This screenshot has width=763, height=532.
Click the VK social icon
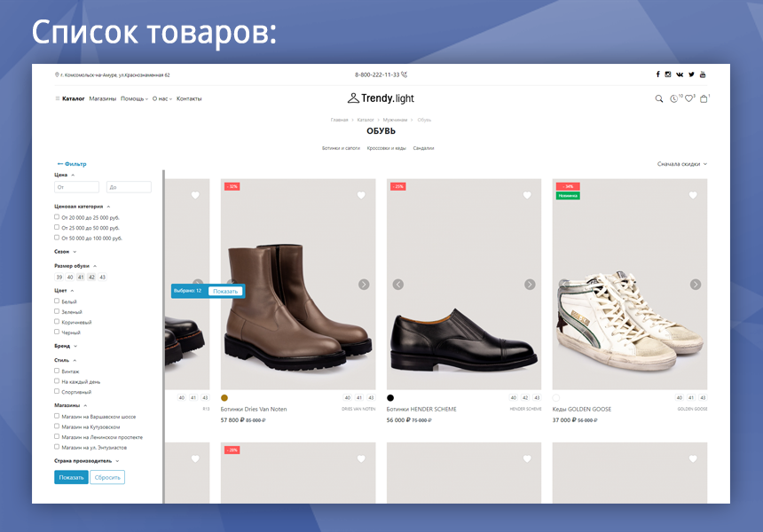click(x=680, y=74)
